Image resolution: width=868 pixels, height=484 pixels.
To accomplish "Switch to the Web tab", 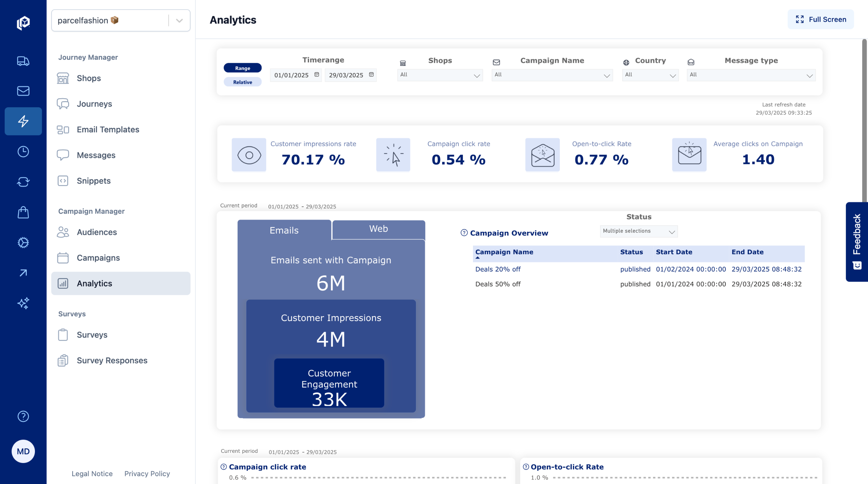I will 378,229.
